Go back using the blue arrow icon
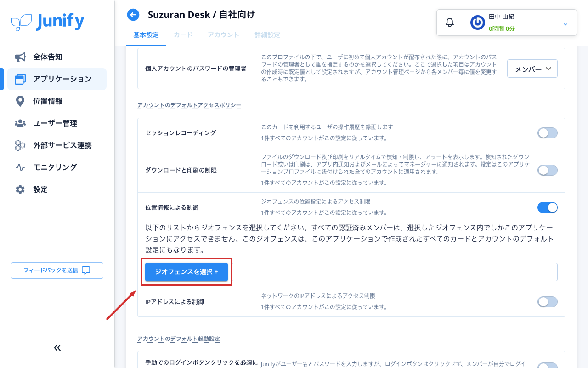This screenshot has width=588, height=368. click(x=133, y=15)
